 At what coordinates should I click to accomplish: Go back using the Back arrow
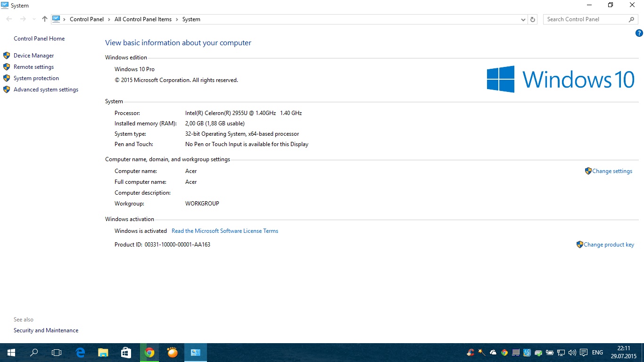(x=9, y=19)
